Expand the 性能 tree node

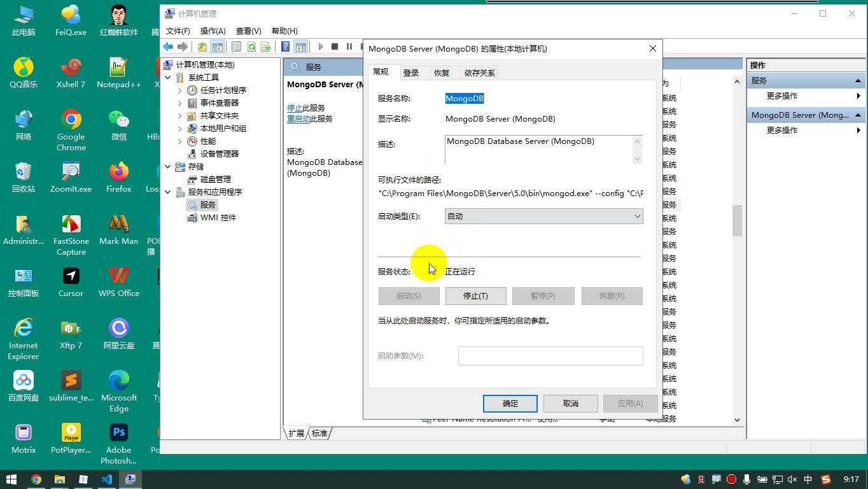tap(180, 141)
